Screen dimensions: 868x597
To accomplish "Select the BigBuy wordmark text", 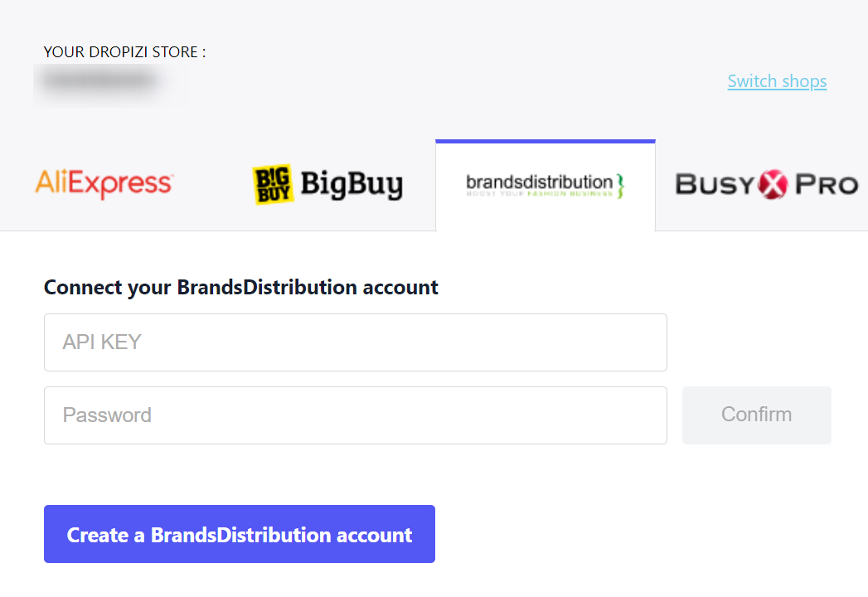I will click(352, 184).
